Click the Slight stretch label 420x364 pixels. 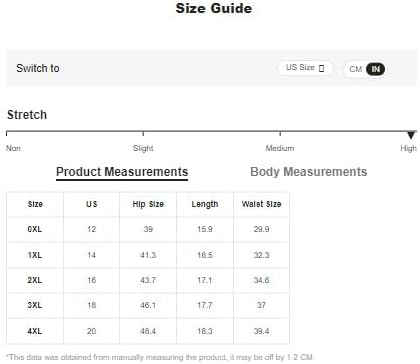143,148
